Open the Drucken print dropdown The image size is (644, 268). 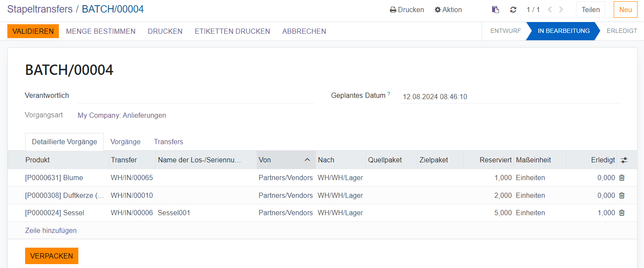click(x=407, y=10)
